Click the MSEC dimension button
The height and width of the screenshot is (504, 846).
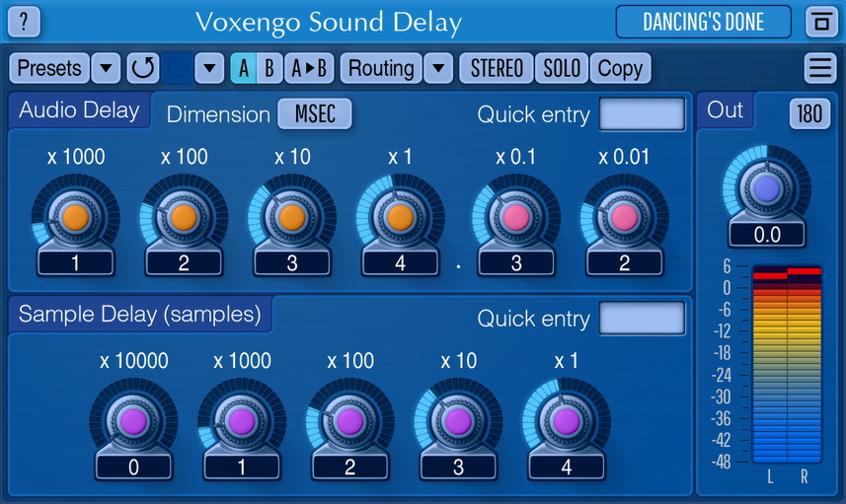pyautogui.click(x=315, y=113)
